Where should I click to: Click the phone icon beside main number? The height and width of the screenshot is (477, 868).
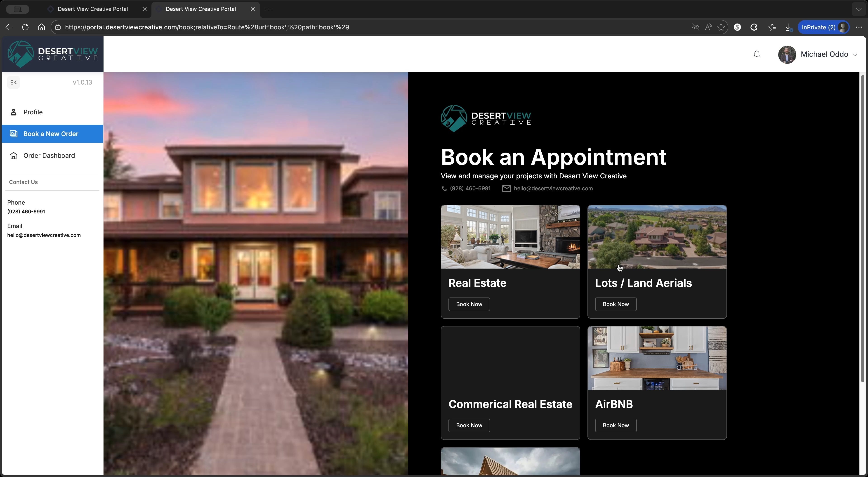[444, 189]
